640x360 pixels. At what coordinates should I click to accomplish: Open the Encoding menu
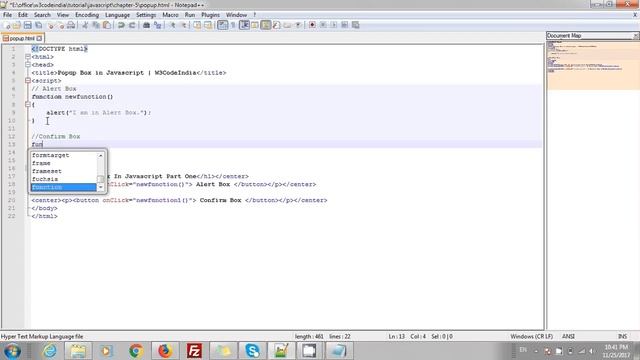click(x=87, y=15)
